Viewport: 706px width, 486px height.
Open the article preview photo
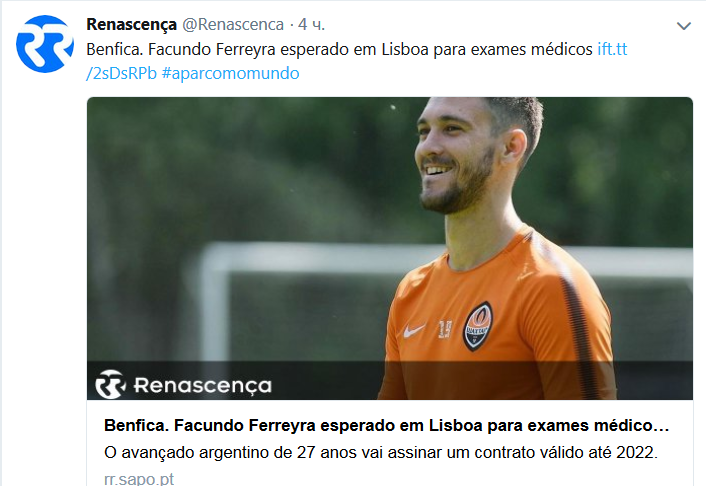coord(389,248)
